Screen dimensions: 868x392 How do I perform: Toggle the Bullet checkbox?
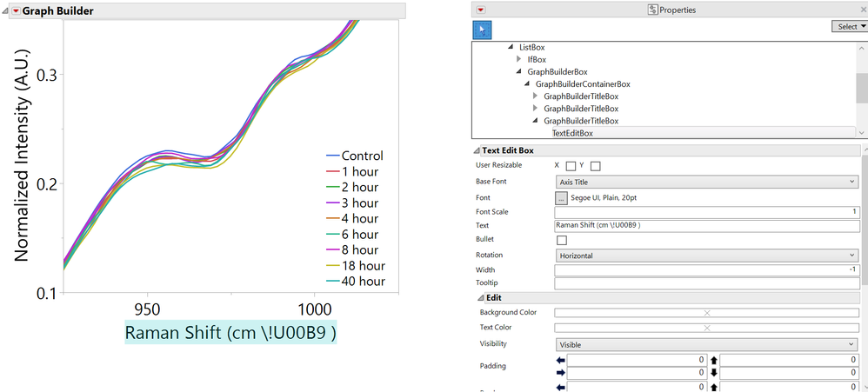coord(562,240)
